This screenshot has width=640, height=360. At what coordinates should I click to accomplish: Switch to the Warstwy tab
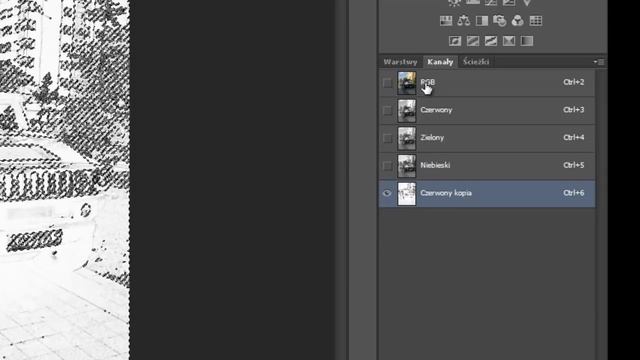point(400,62)
